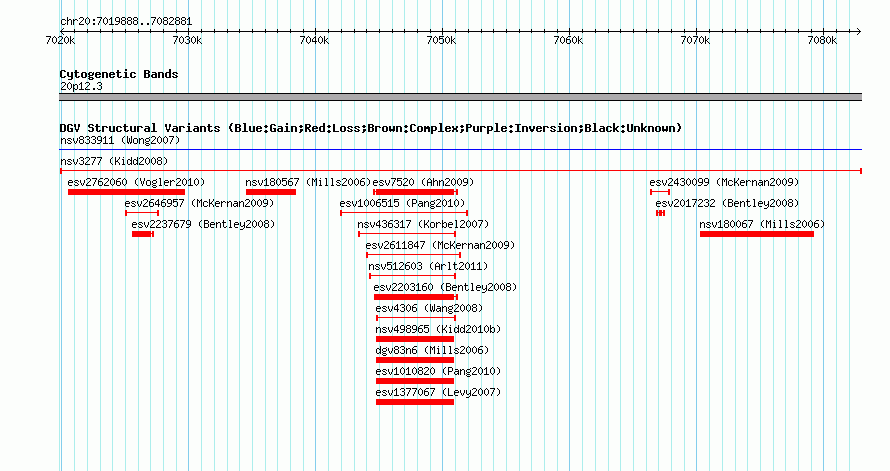890x471 pixels.
Task: Click the nsv833911 (Wong2007) variant label
Action: (x=120, y=140)
